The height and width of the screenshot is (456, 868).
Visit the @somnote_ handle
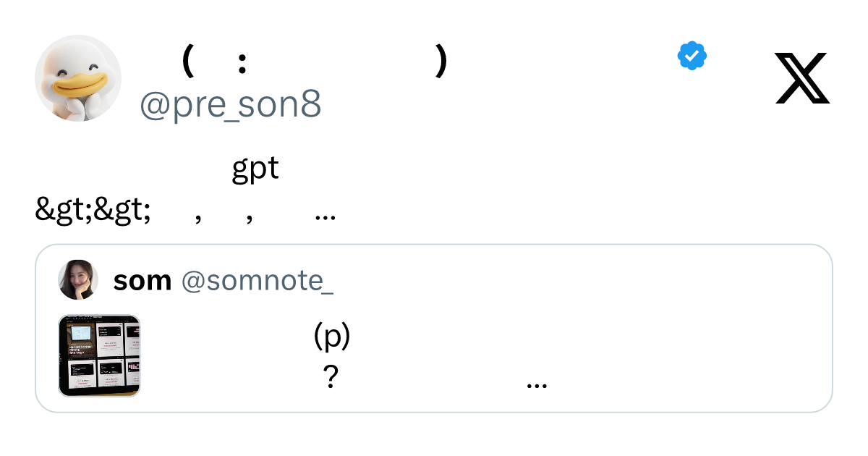[257, 281]
